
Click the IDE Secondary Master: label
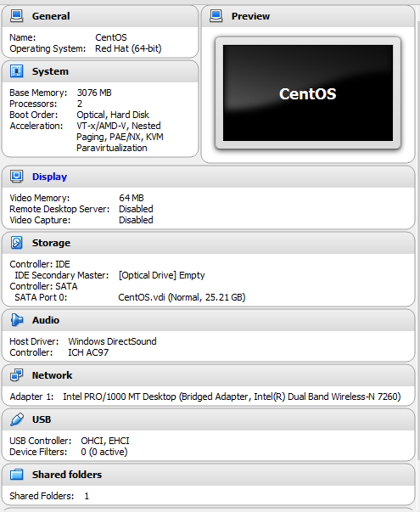(x=62, y=275)
